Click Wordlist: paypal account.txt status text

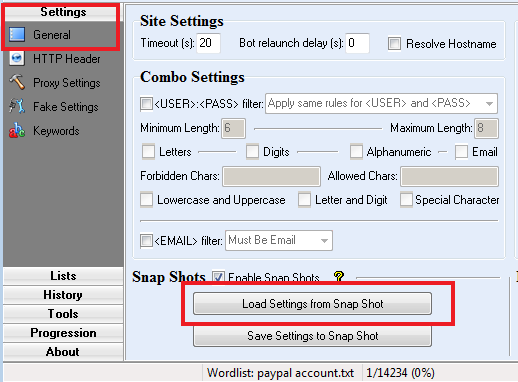(x=280, y=373)
